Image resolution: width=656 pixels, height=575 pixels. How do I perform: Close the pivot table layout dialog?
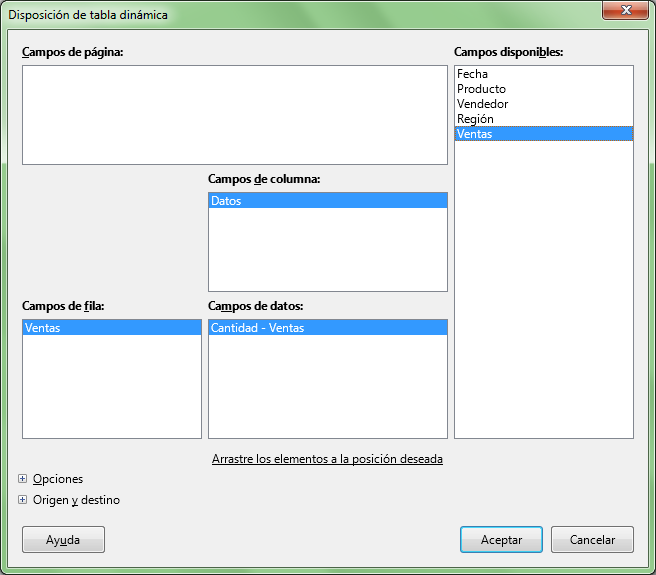(624, 13)
